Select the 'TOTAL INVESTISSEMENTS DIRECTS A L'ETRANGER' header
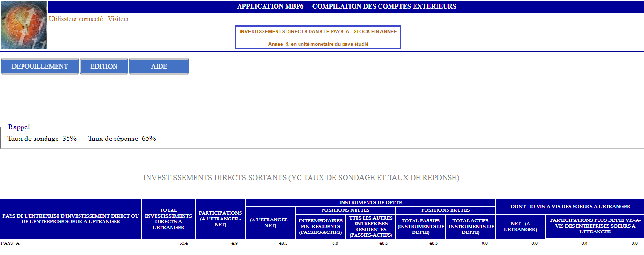This screenshot has width=644, height=255. point(168,219)
